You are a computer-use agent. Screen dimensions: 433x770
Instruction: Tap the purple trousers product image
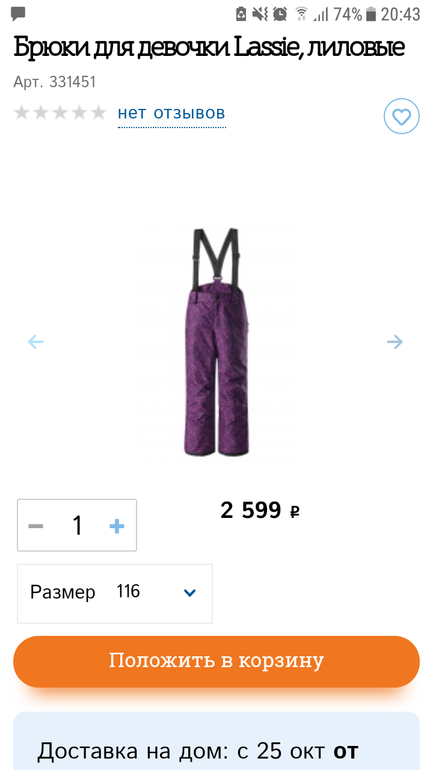(216, 342)
